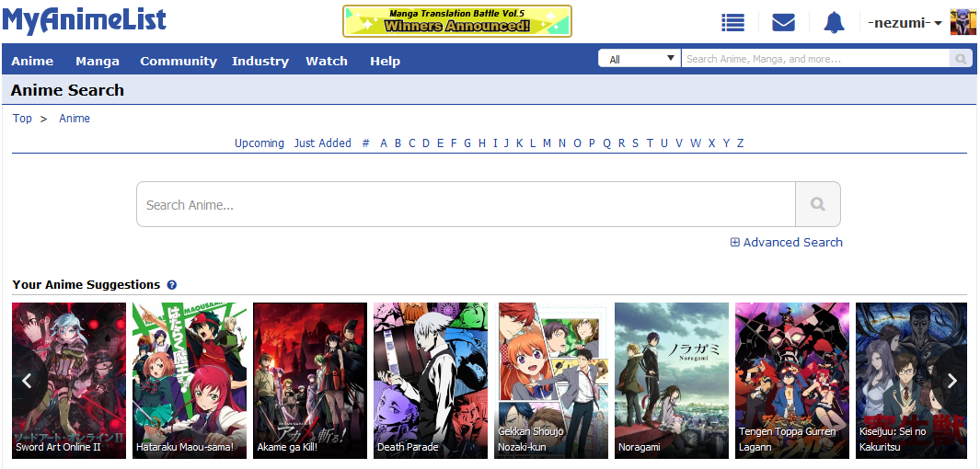Open notifications with the bell icon

834,22
